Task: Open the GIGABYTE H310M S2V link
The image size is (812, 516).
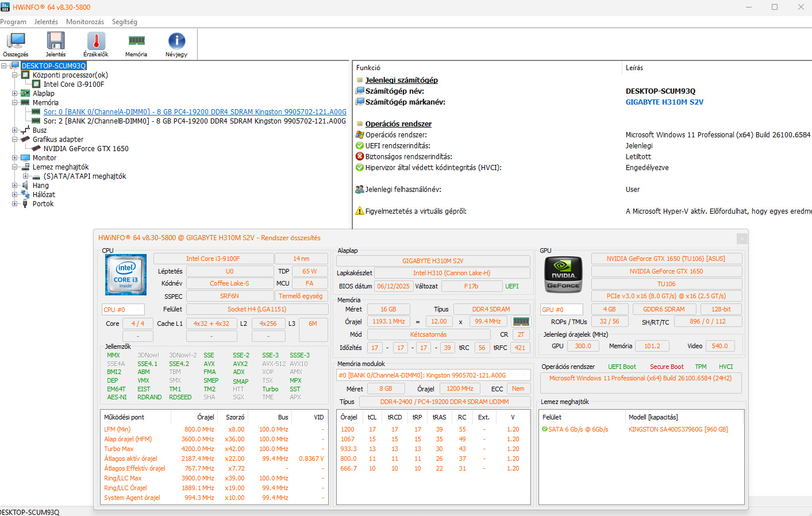Action: [x=664, y=102]
